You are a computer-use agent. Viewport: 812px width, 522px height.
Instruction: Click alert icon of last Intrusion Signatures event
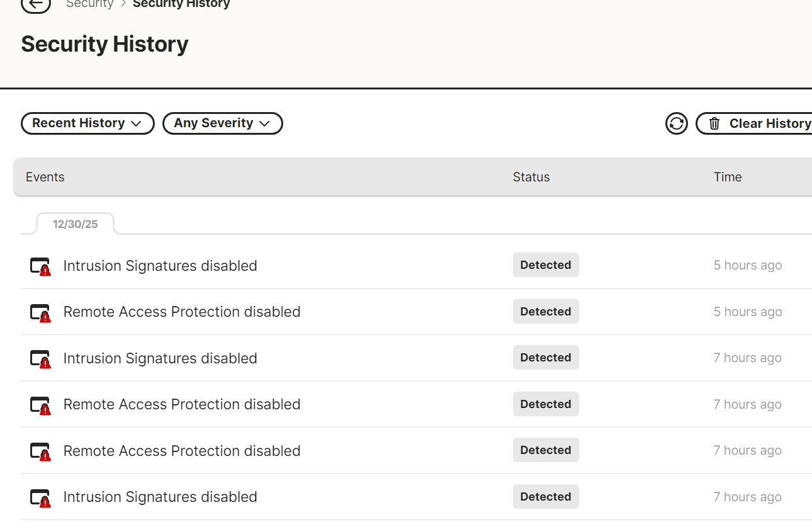coord(41,497)
